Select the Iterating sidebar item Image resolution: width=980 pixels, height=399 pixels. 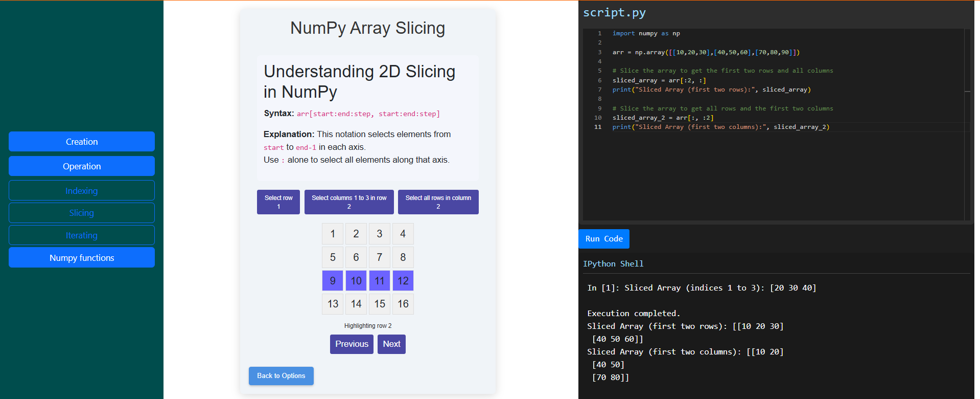click(x=82, y=235)
